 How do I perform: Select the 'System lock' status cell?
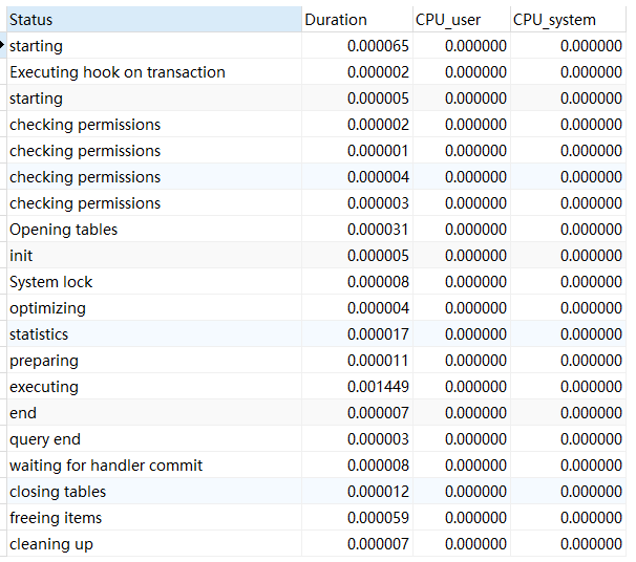point(51,282)
